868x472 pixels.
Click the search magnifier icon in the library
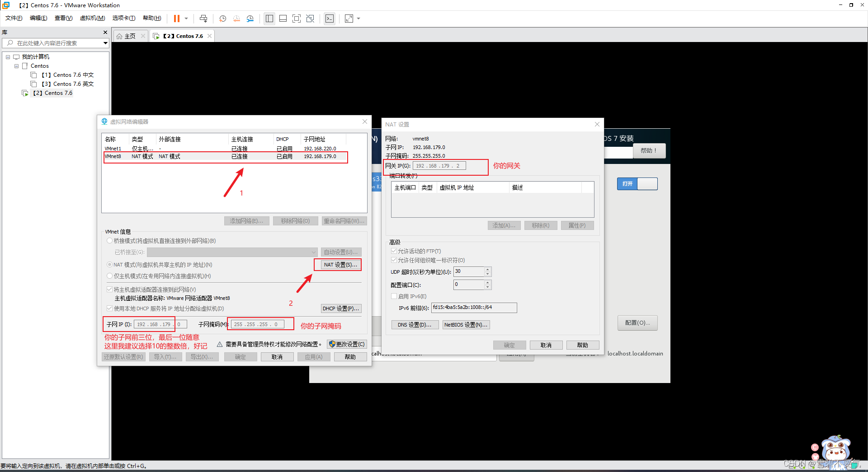click(10, 43)
